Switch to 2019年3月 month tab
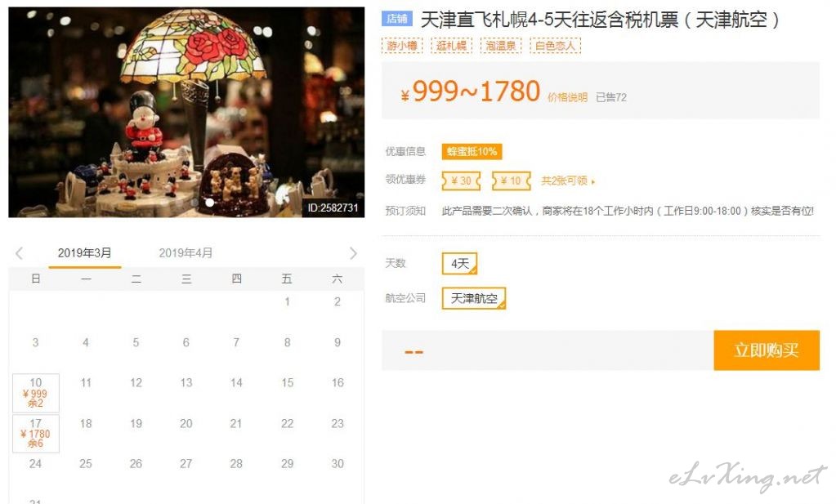The width and height of the screenshot is (836, 504). 85,253
